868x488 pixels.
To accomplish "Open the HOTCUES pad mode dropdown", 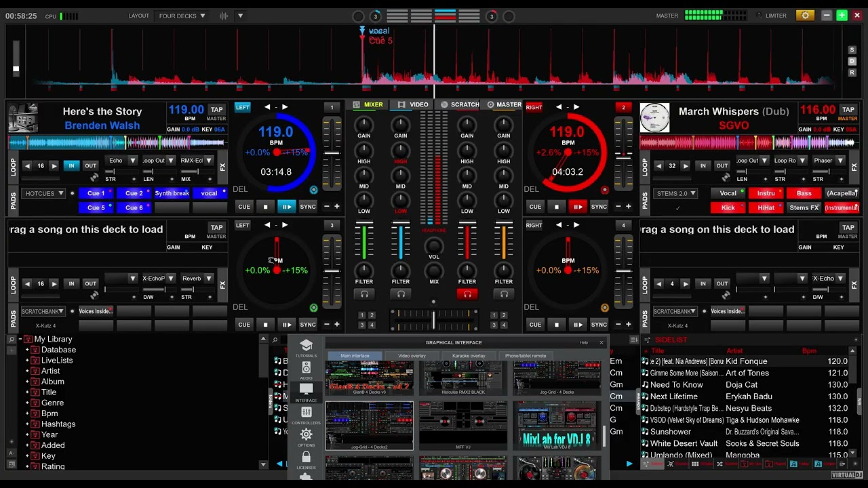I will coord(44,193).
